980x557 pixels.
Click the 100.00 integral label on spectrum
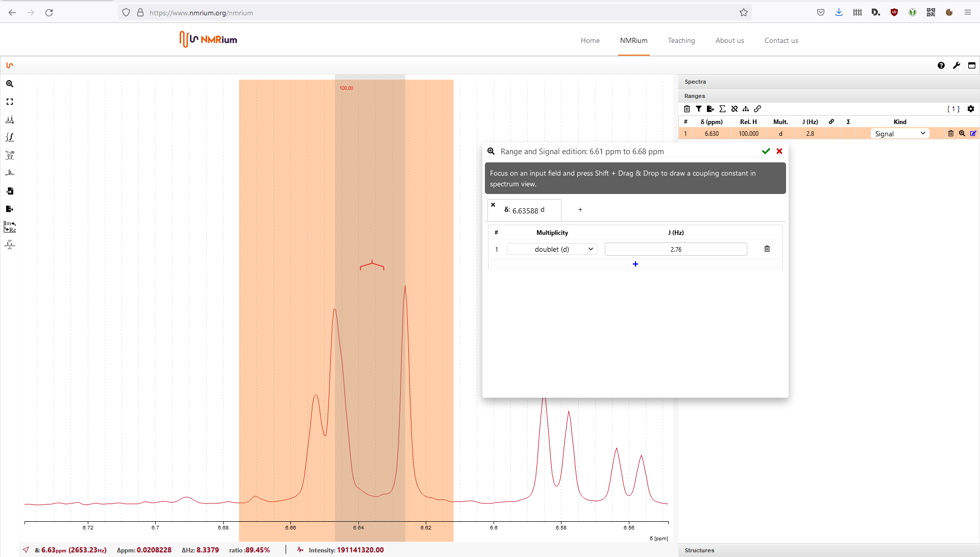(x=346, y=88)
